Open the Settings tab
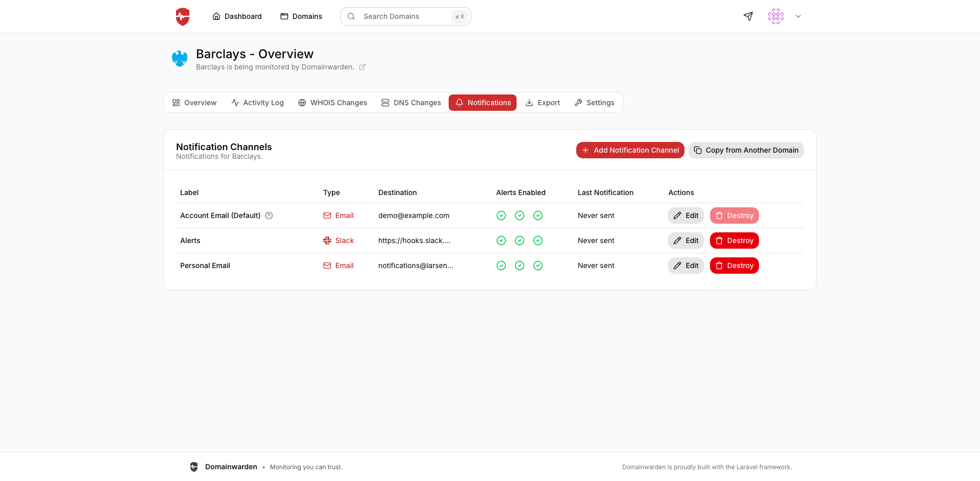 click(594, 103)
